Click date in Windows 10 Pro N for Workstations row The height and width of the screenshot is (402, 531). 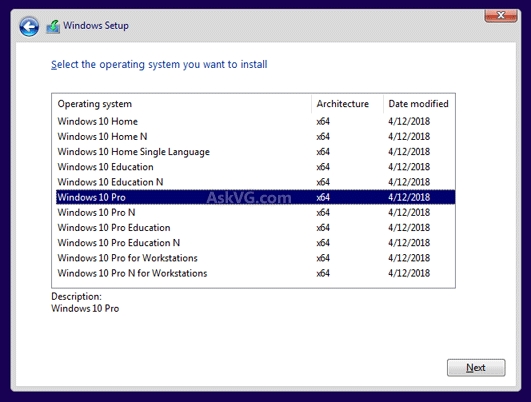(x=409, y=273)
